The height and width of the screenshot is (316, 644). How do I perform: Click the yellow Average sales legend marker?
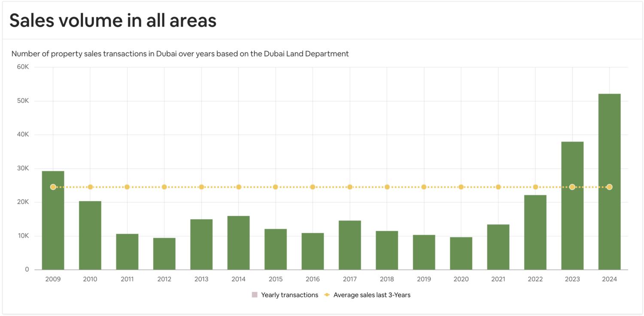[x=327, y=295]
